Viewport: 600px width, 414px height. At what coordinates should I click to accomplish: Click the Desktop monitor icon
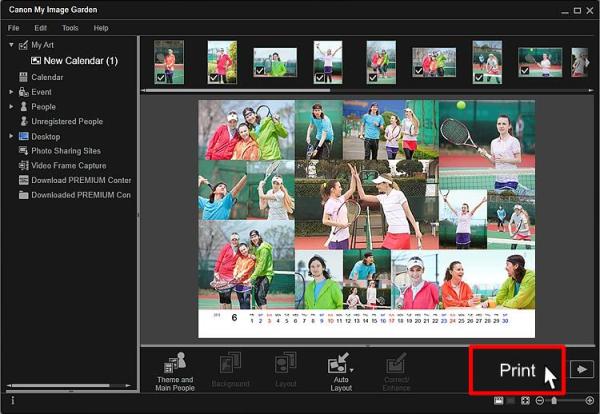click(x=24, y=136)
